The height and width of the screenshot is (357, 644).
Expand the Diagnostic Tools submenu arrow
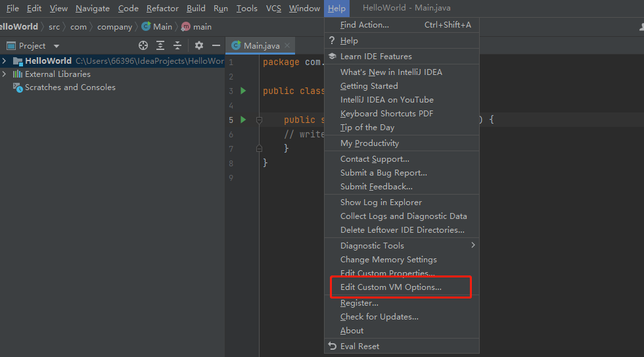tap(473, 245)
